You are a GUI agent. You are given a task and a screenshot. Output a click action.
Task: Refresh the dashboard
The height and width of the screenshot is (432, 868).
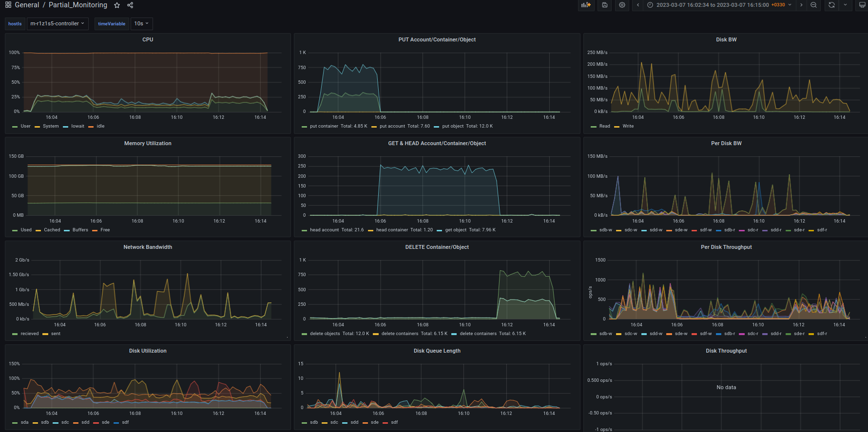(831, 5)
